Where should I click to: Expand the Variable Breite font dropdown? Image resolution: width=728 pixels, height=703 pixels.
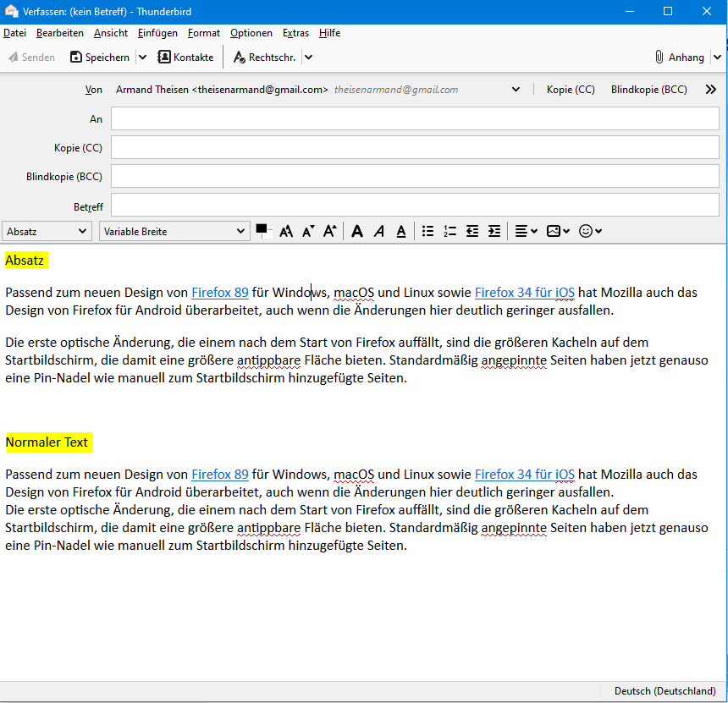174,231
